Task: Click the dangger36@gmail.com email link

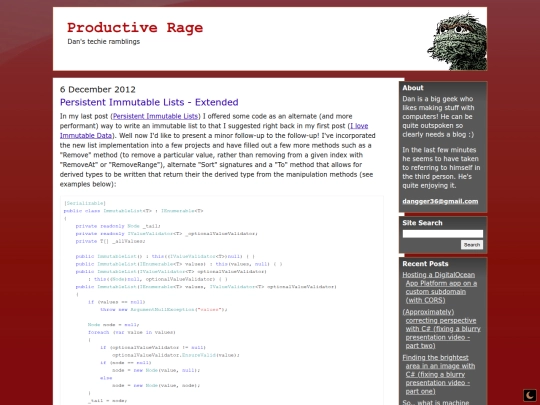Action: 440,201
